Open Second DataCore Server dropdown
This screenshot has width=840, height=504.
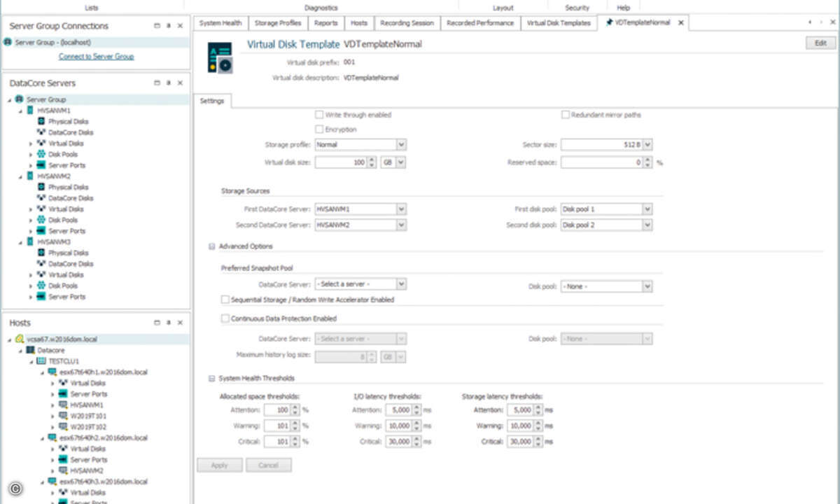[402, 225]
